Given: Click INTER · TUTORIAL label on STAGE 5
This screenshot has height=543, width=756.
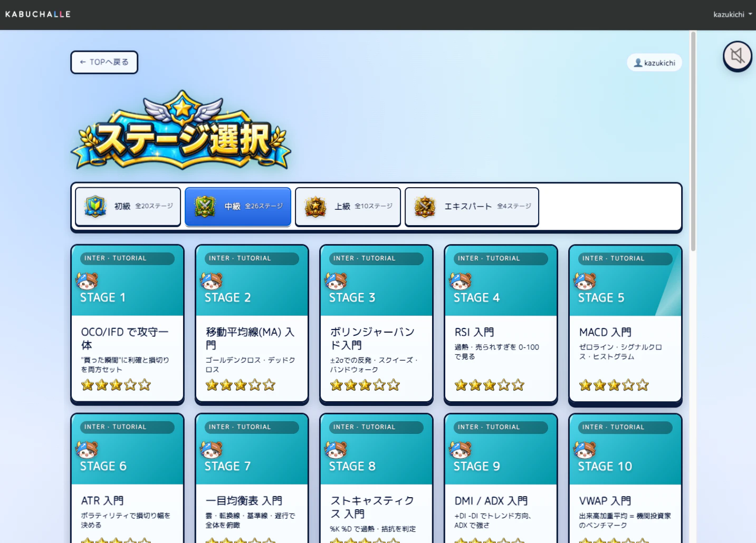Looking at the screenshot, I should tap(625, 258).
